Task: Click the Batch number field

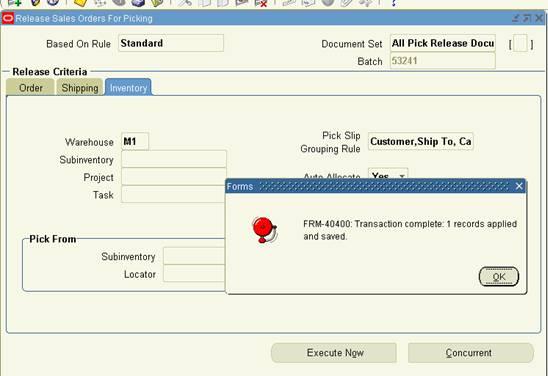Action: (x=443, y=61)
